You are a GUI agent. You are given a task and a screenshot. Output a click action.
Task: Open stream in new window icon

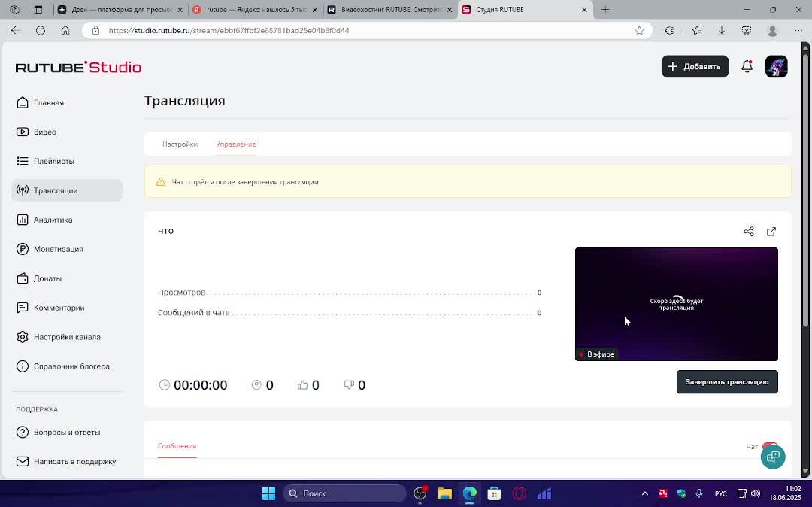click(771, 232)
